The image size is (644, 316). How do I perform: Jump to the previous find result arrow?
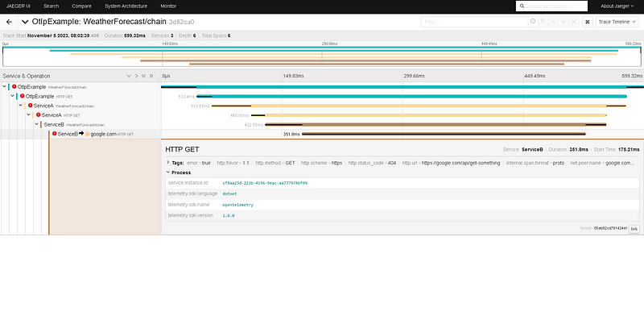click(x=553, y=22)
